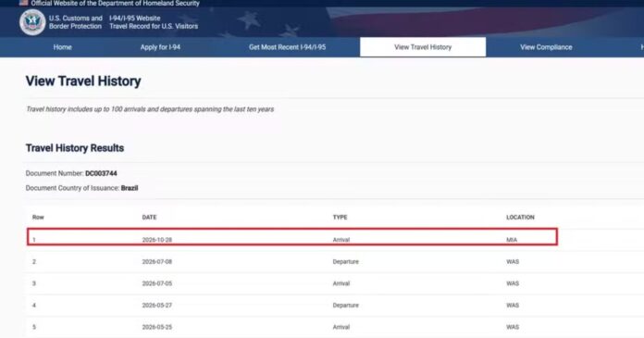Click Departure type in row 4

pos(345,305)
